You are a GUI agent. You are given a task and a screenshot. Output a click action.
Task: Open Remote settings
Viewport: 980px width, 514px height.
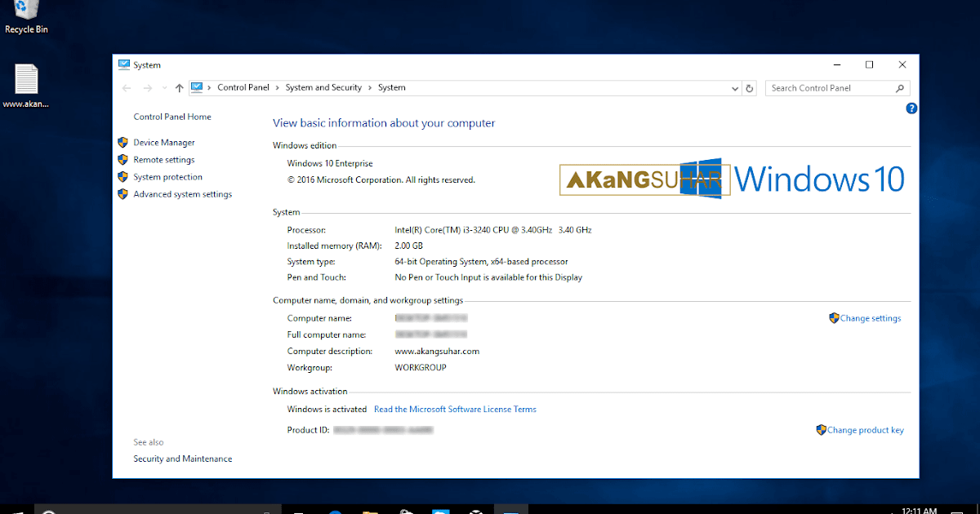[x=164, y=160]
